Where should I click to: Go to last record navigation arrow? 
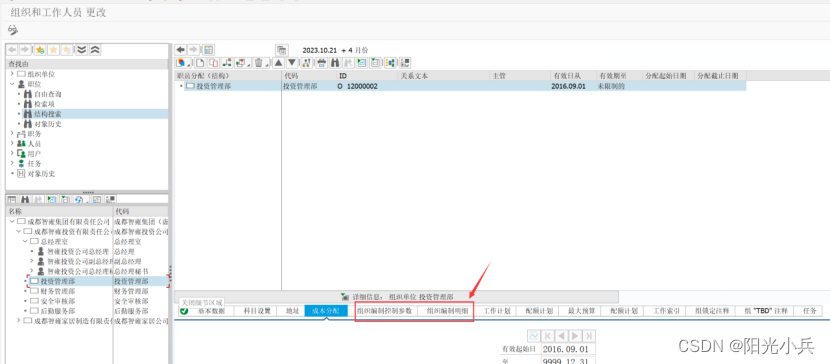click(x=589, y=335)
